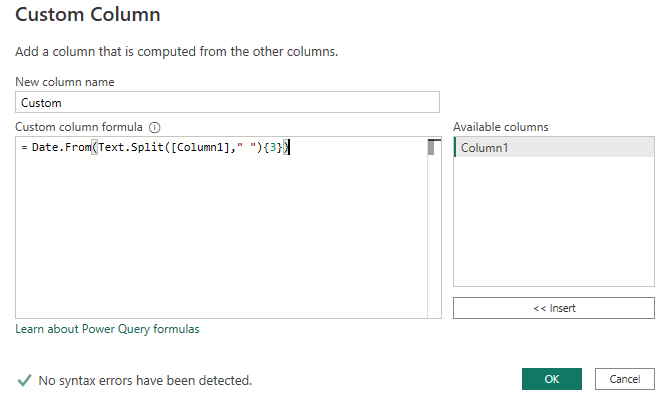Click the green syntax check mark icon
This screenshot has width=671, height=416.
[x=24, y=380]
